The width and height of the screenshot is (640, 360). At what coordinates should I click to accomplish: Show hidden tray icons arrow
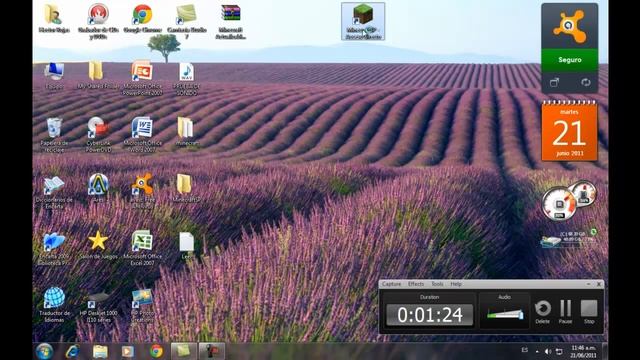(537, 351)
